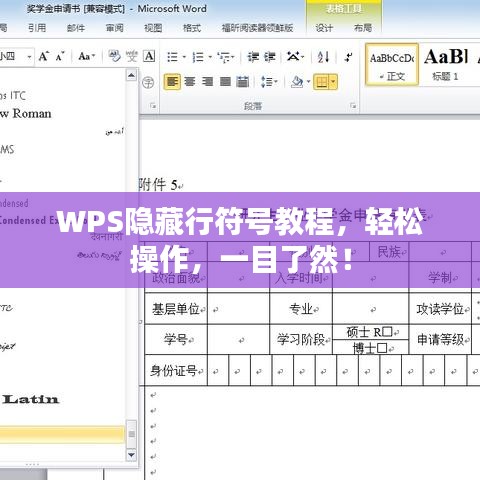Open the Table Tools 设计 tab

click(324, 28)
